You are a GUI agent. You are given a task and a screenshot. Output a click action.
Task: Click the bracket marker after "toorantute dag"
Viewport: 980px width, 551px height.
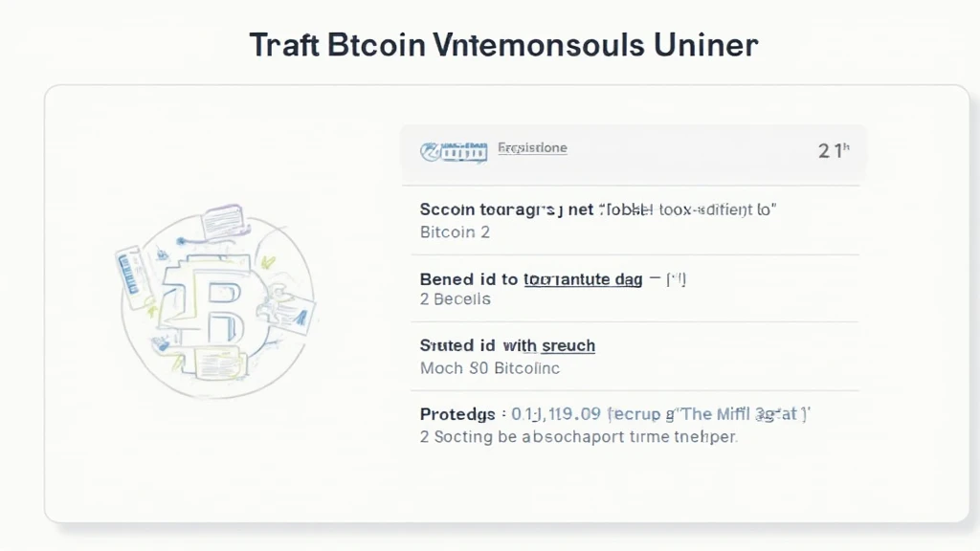coord(677,278)
